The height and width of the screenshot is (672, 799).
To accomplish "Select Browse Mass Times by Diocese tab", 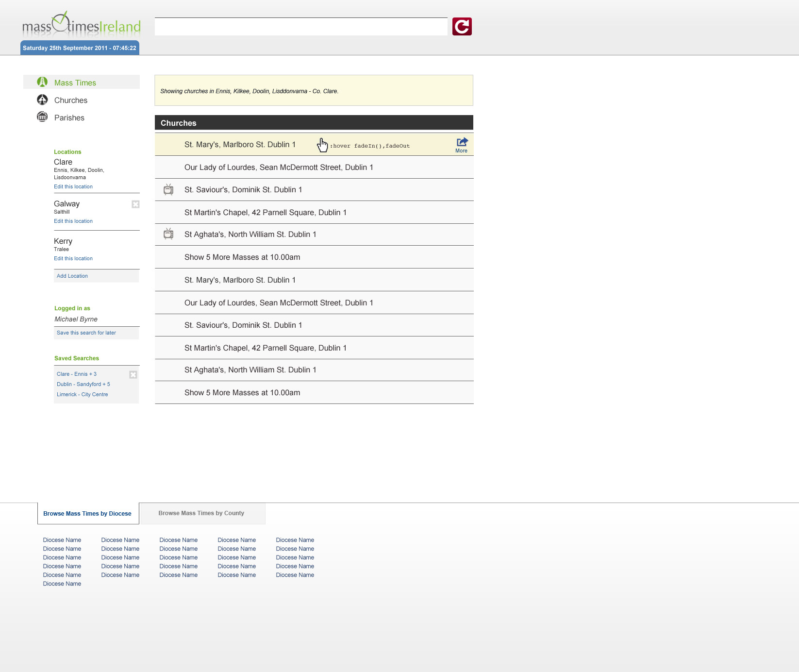I will [x=87, y=514].
